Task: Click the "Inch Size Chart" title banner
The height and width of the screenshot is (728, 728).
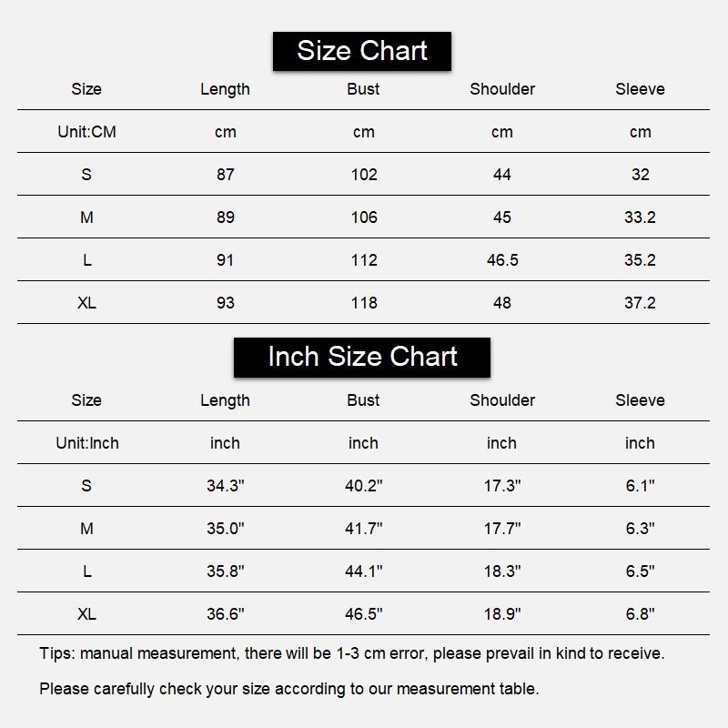Action: 362,357
